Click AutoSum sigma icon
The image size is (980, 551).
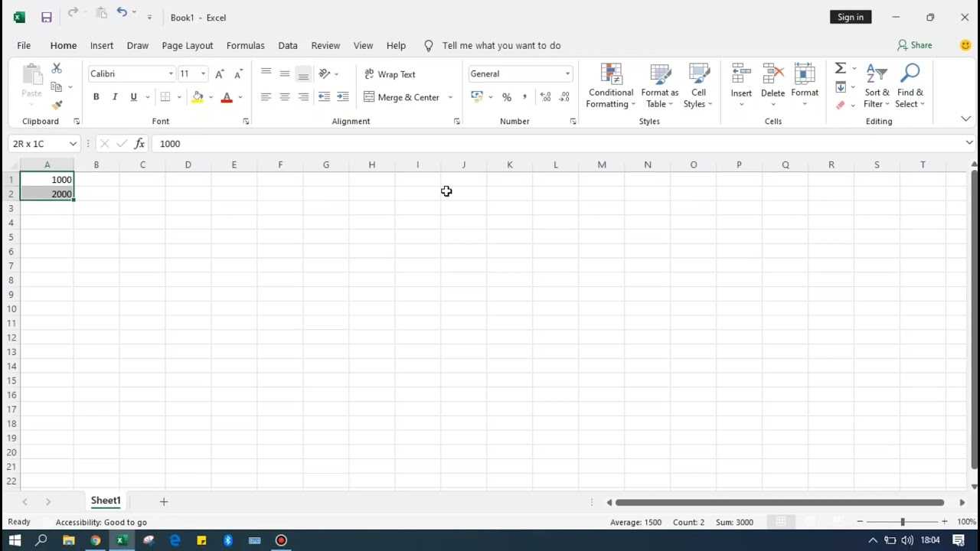pyautogui.click(x=840, y=68)
